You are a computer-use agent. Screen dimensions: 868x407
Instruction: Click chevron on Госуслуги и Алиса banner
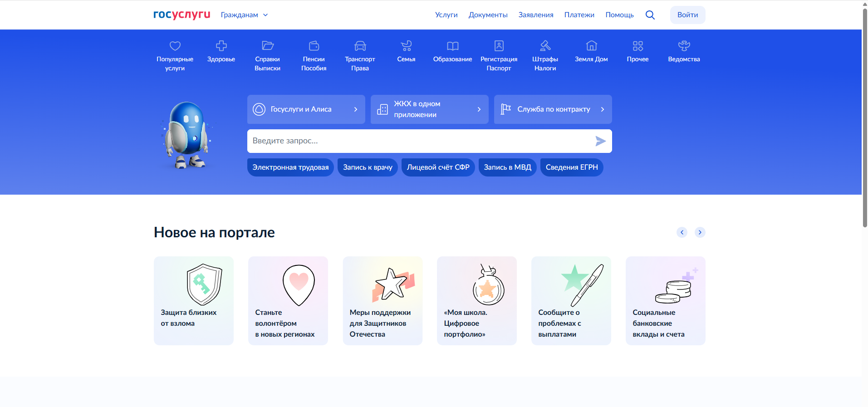point(356,109)
